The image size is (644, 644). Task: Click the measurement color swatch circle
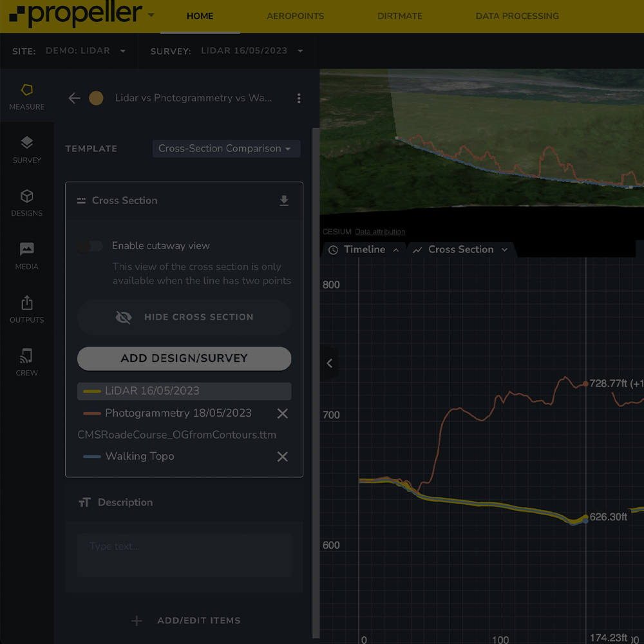(x=97, y=98)
